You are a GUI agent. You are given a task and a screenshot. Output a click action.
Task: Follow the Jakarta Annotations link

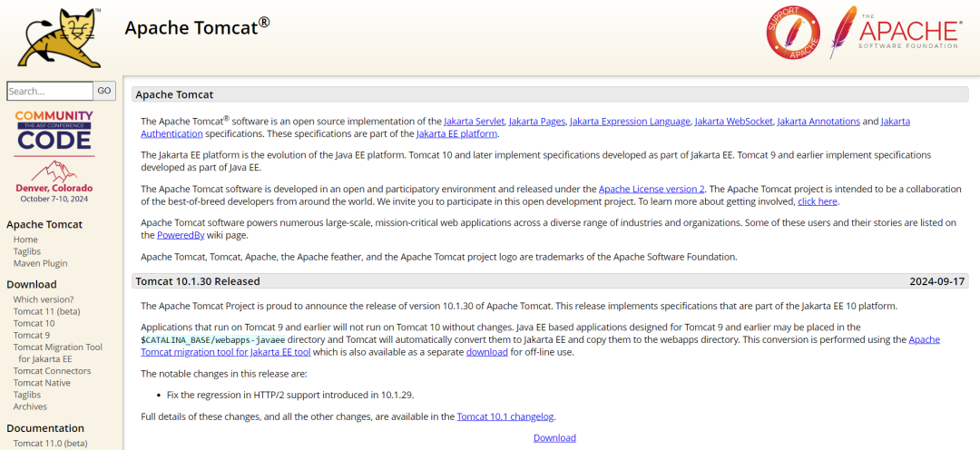pyautogui.click(x=818, y=122)
